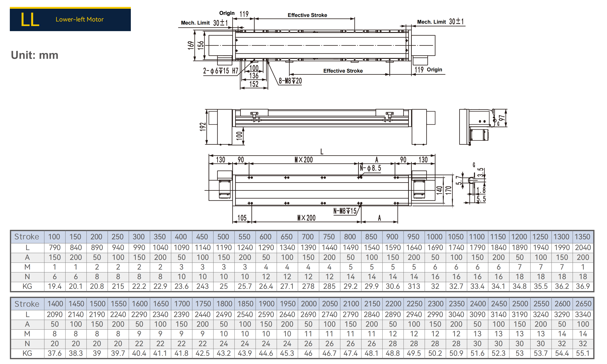This screenshot has height=364, width=607.
Task: Select the KG value 50.2
Action: [435, 353]
